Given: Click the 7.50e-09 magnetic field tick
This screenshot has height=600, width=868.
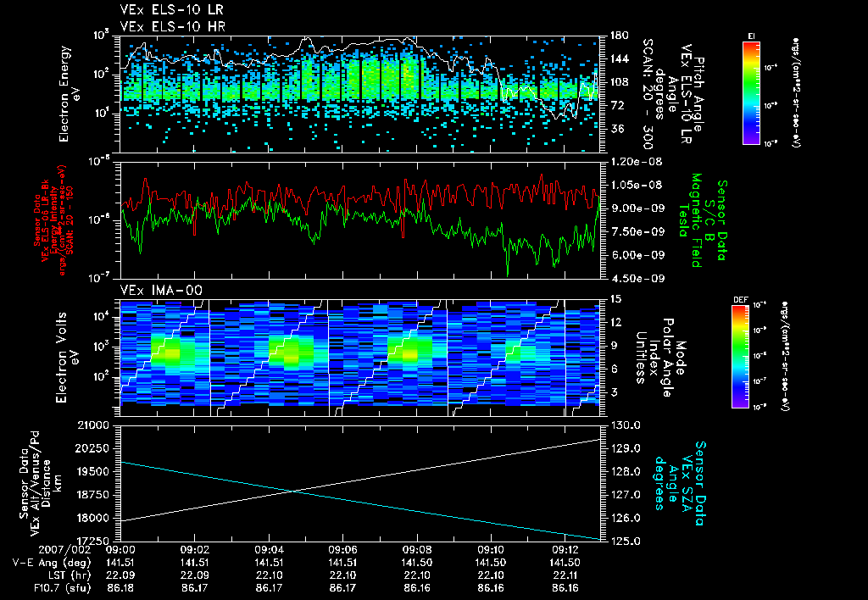Looking at the screenshot, I should coord(636,231).
